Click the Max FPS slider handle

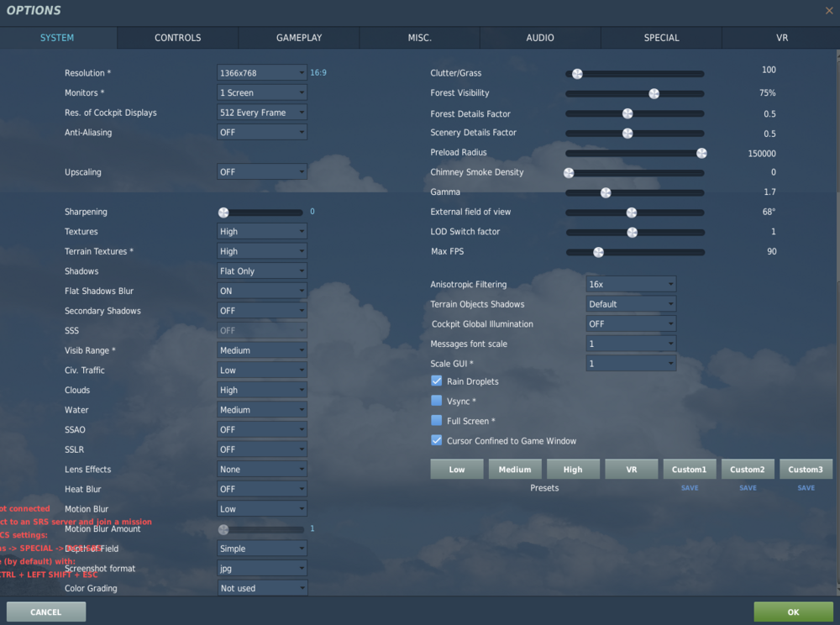pos(598,252)
